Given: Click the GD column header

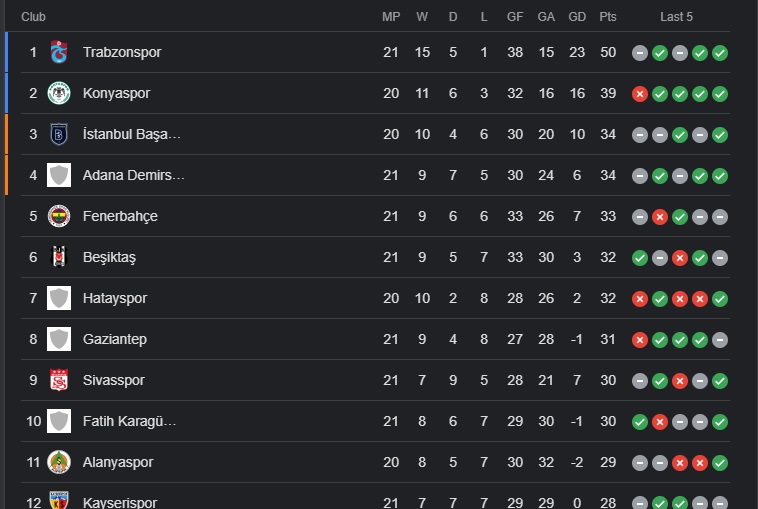Looking at the screenshot, I should coord(577,17).
